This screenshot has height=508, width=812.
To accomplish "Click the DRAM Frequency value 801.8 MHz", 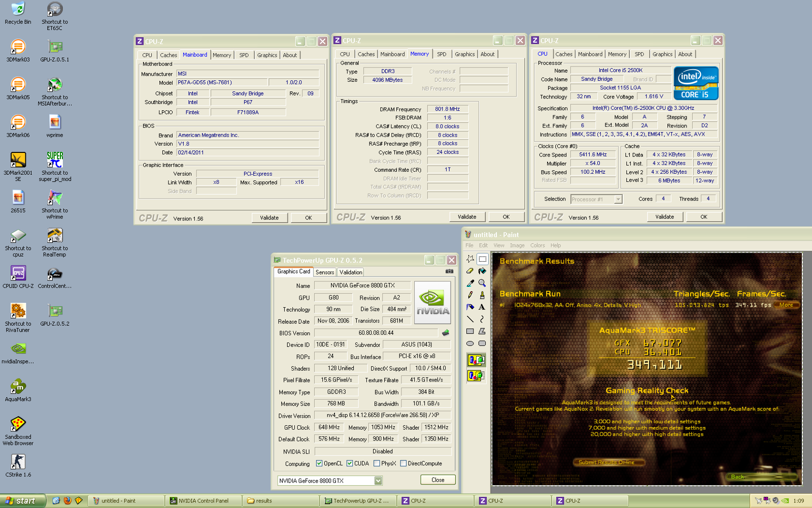I will click(x=447, y=109).
